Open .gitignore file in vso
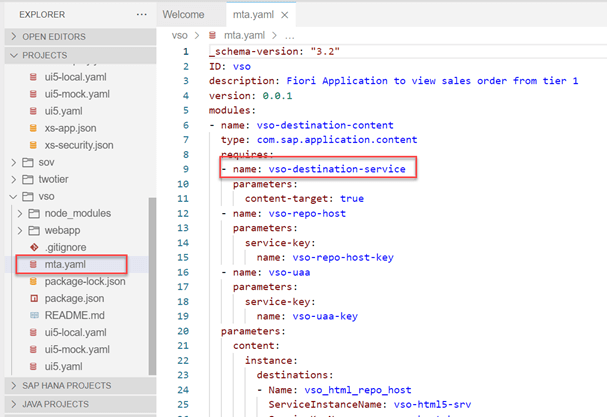607x417 pixels. click(65, 247)
